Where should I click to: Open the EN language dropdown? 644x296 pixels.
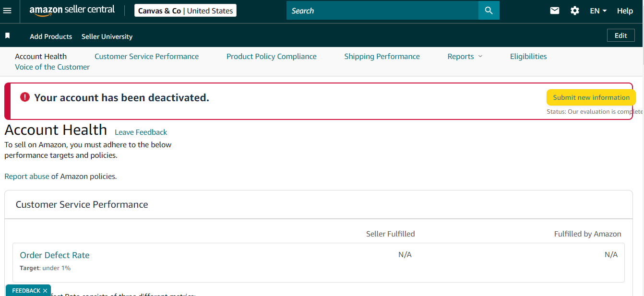598,11
